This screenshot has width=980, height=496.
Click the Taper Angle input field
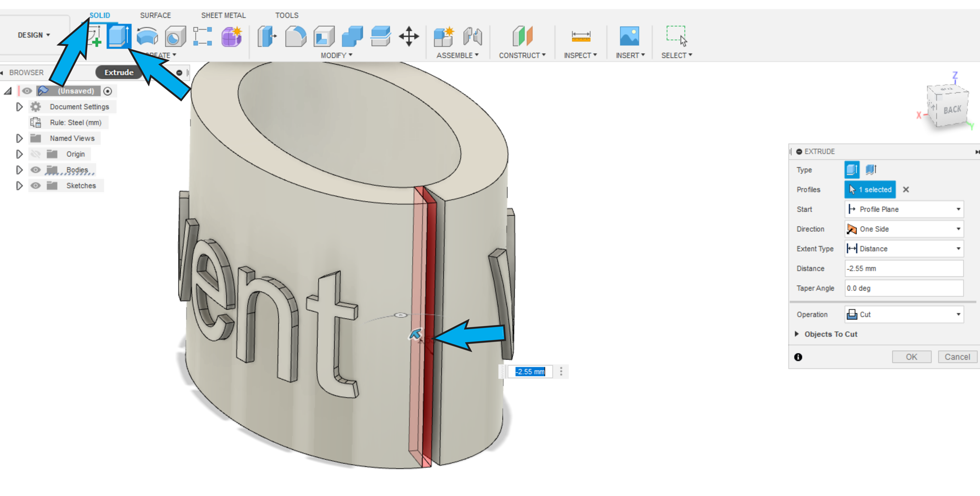pos(903,288)
